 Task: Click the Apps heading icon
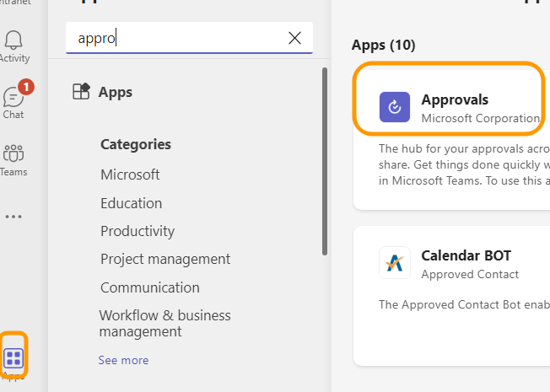[x=82, y=92]
